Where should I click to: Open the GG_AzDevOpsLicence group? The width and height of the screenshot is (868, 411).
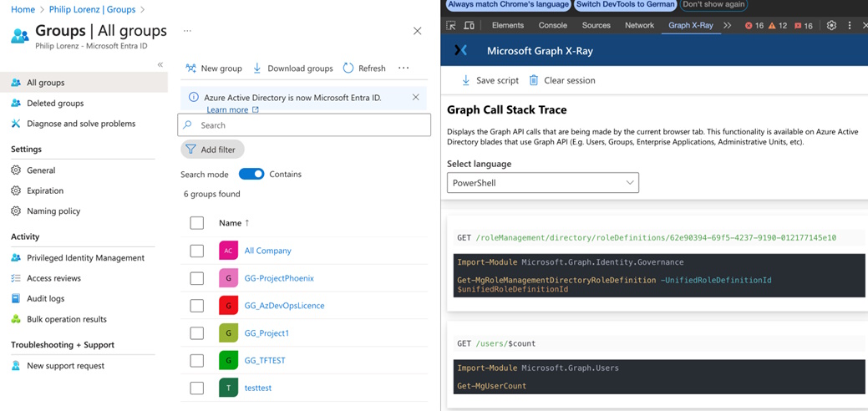tap(285, 305)
